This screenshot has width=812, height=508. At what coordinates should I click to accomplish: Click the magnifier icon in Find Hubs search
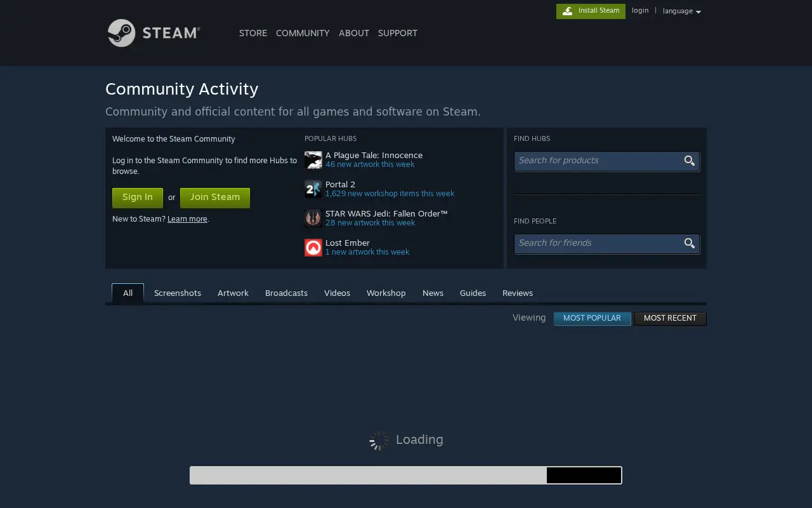coord(690,161)
